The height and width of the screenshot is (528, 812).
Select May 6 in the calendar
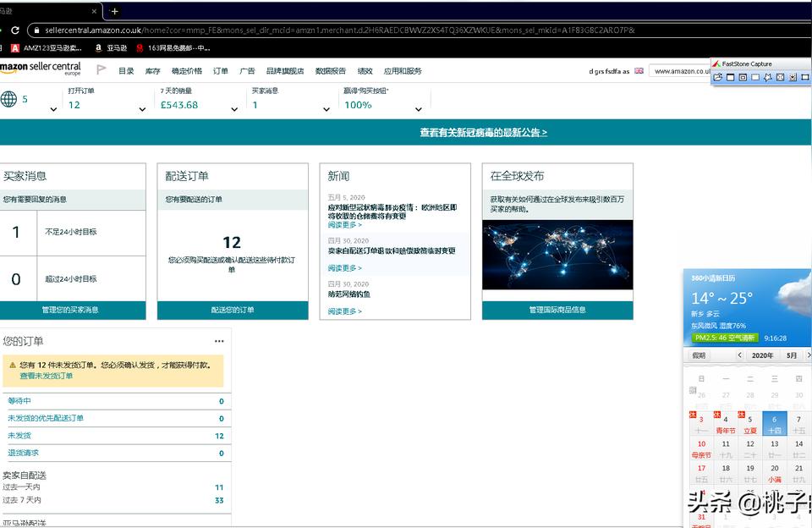[x=775, y=423]
